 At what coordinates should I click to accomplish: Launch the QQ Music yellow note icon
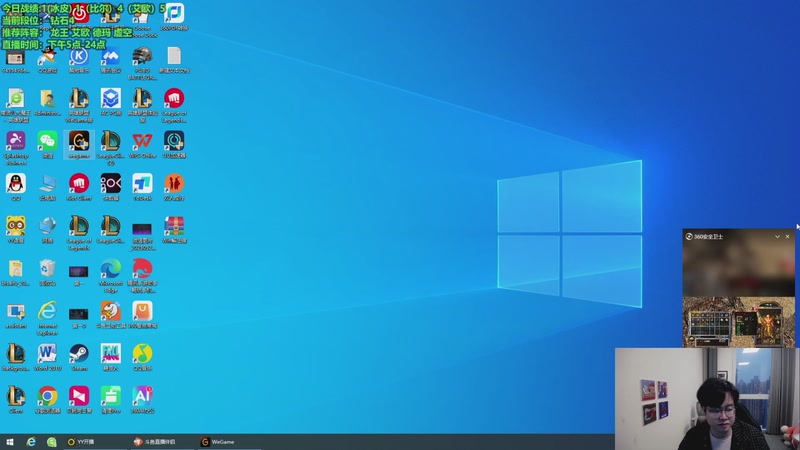point(142,353)
